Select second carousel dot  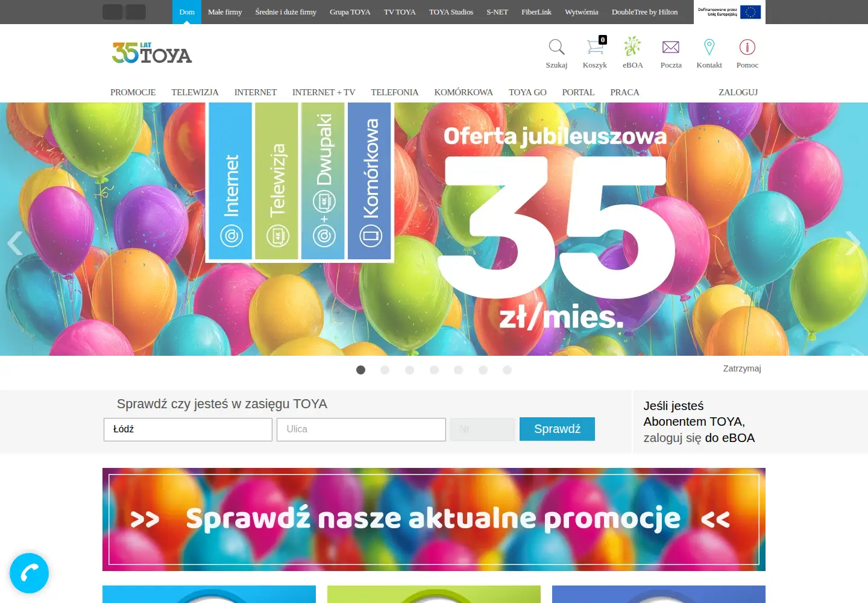pos(385,370)
